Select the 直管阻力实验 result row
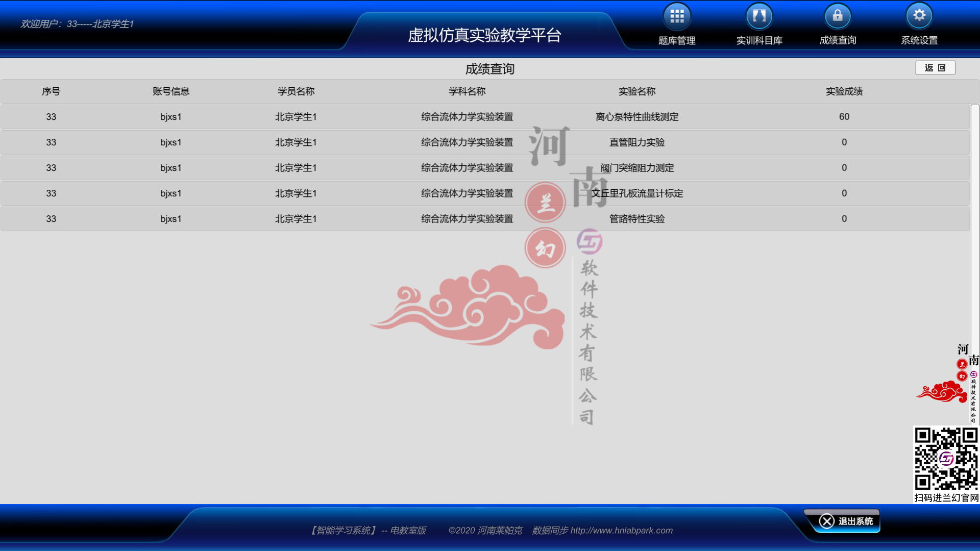Image resolution: width=980 pixels, height=551 pixels. 637,142
